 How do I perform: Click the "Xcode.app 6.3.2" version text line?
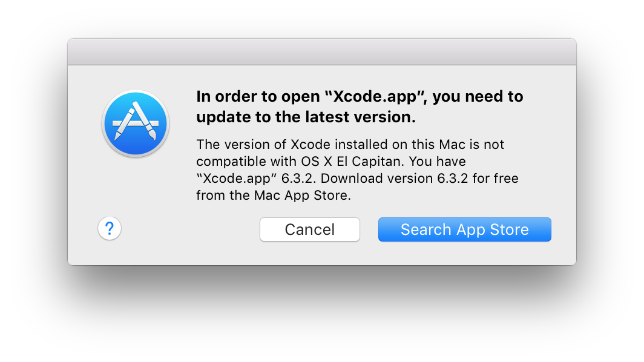click(357, 179)
